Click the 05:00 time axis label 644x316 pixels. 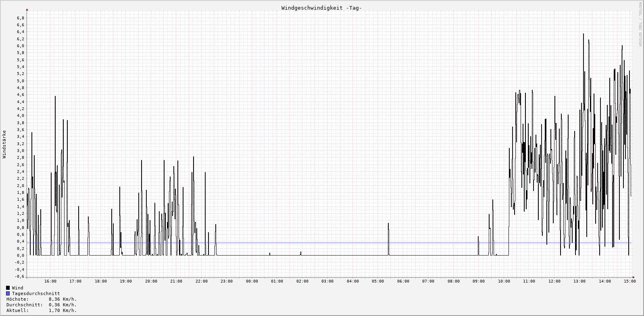(x=378, y=281)
